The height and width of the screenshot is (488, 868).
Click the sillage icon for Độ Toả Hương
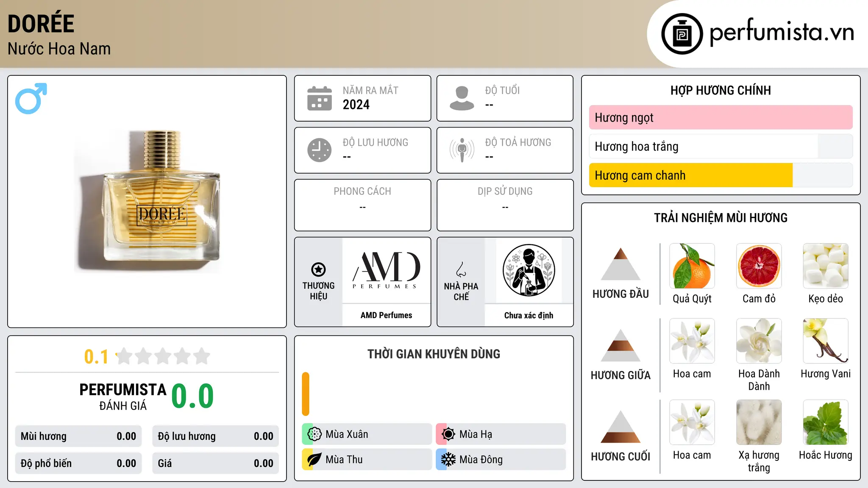pyautogui.click(x=462, y=150)
